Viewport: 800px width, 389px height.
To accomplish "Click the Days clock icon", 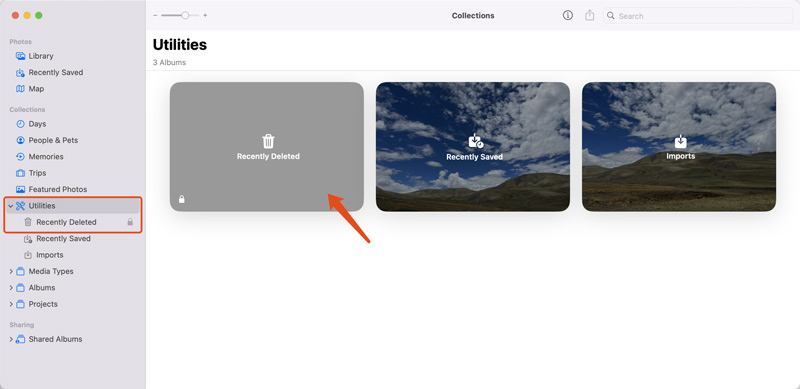I will pos(20,124).
